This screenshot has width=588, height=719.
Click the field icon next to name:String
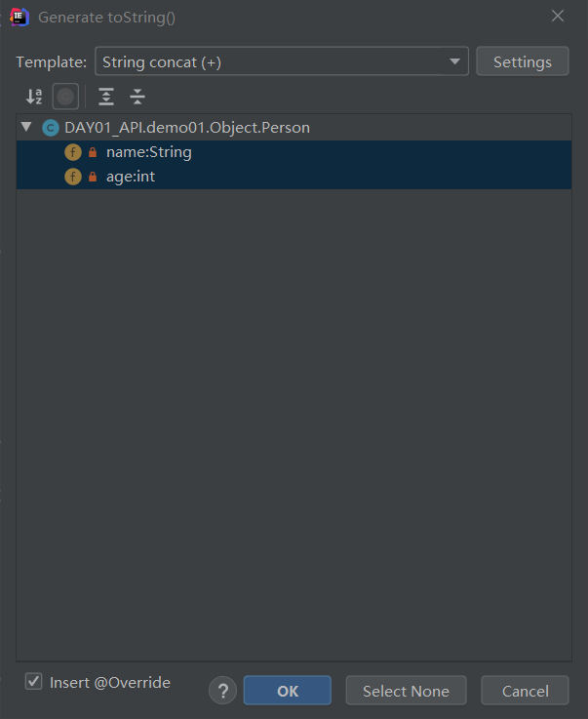pyautogui.click(x=73, y=152)
